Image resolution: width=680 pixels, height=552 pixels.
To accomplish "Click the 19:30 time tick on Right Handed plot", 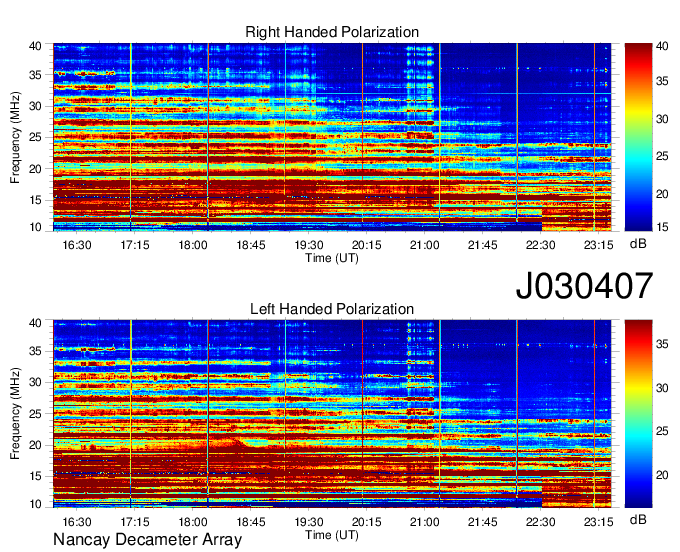I will click(309, 245).
